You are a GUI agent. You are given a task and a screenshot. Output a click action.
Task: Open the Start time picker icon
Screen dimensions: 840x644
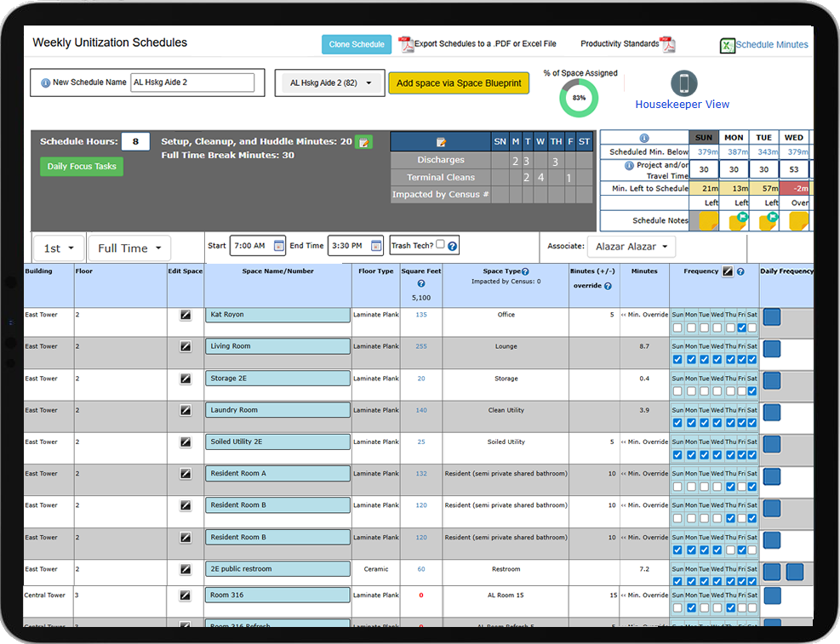[x=279, y=246]
